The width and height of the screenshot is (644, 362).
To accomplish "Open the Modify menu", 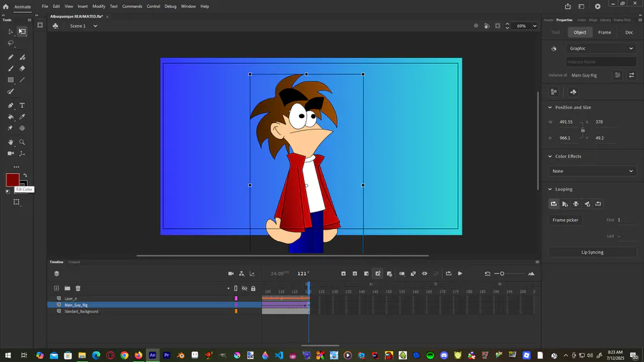I will [99, 6].
